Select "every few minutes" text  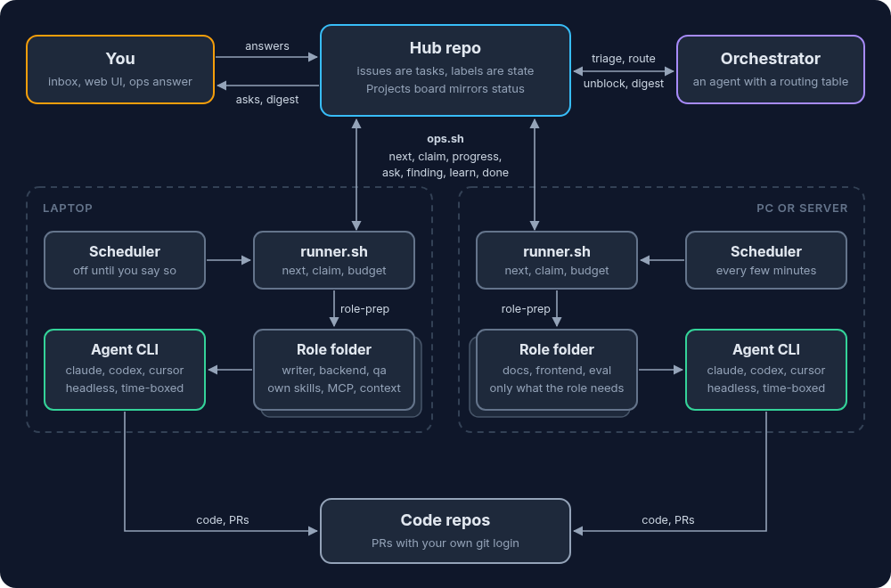click(x=766, y=271)
